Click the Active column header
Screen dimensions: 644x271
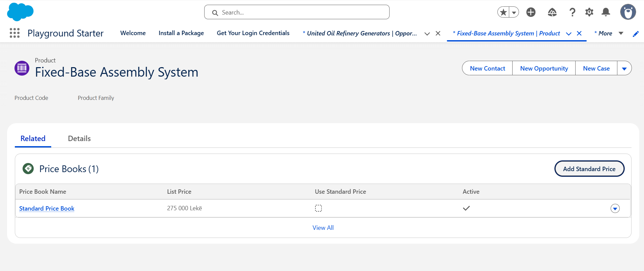pos(471,192)
